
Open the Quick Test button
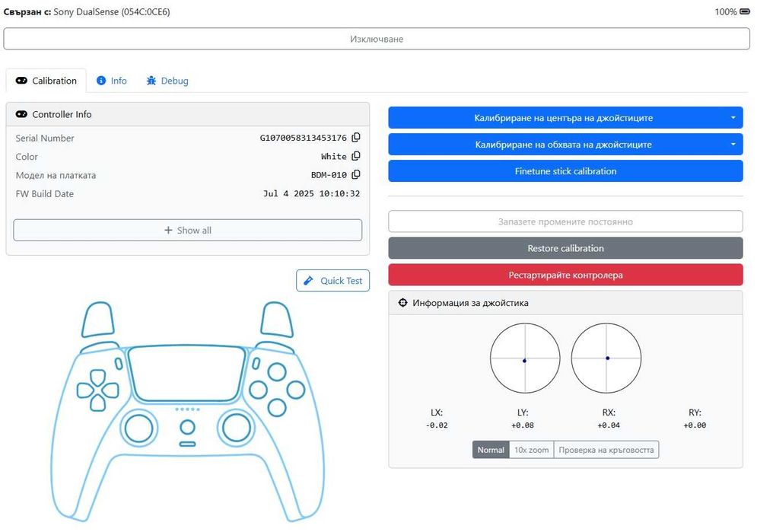(x=332, y=281)
